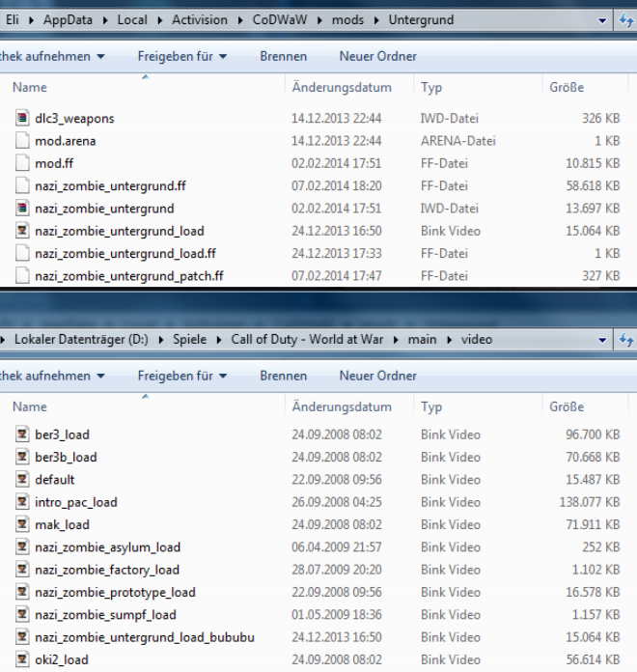The height and width of the screenshot is (672, 637).
Task: Navigate to 'Lokaler Datenträger (D:)' breadcrumb
Action: pyautogui.click(x=81, y=340)
